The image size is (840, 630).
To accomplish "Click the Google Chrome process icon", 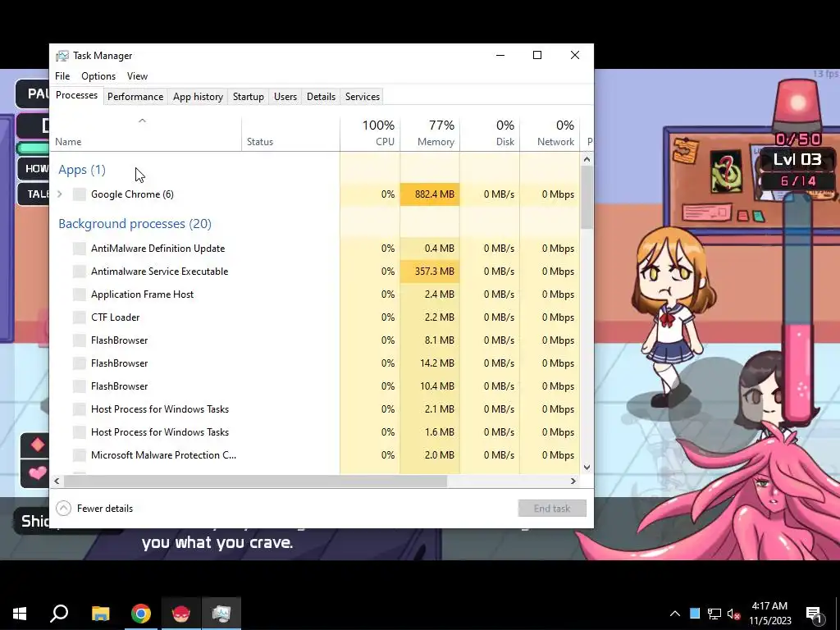I will click(80, 194).
